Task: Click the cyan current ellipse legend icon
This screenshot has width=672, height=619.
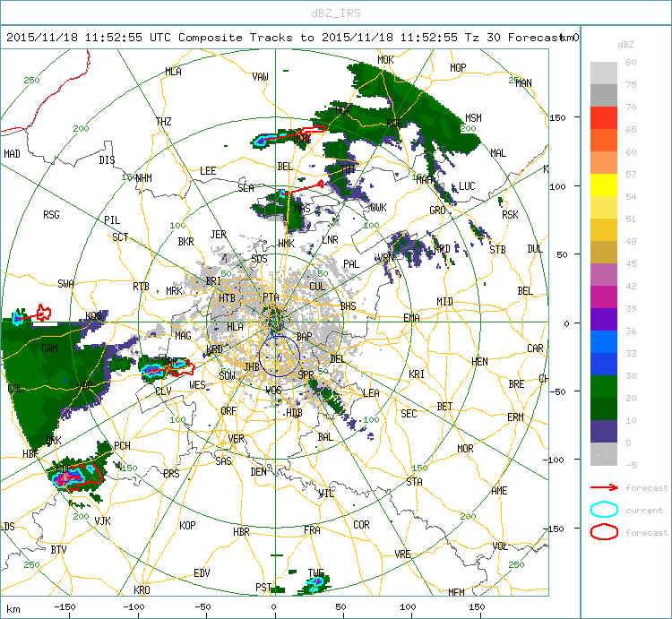Action: (604, 510)
